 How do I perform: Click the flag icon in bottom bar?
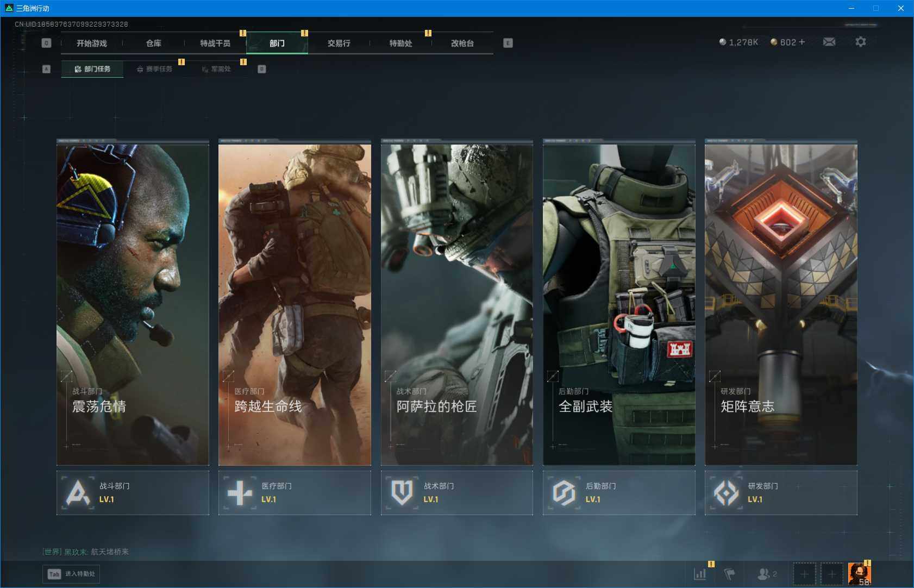click(x=729, y=573)
